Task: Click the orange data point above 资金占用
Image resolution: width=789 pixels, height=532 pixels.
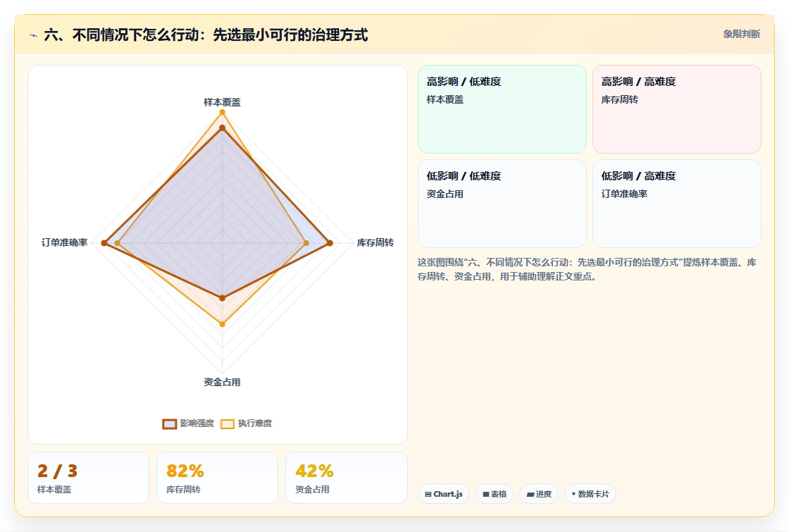Action: pyautogui.click(x=223, y=324)
